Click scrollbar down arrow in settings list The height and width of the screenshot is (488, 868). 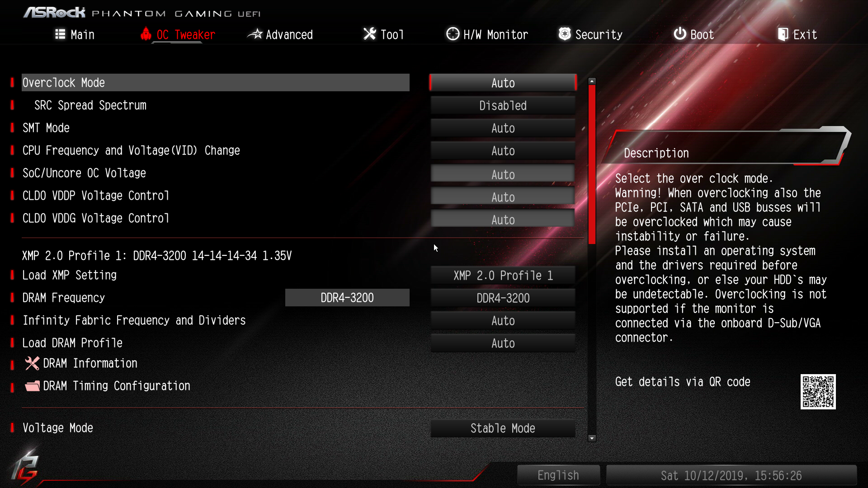[x=592, y=438]
